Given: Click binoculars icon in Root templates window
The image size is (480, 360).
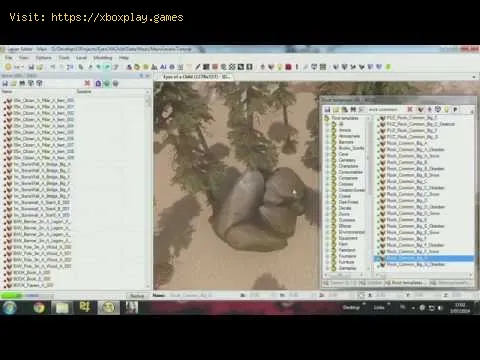Looking at the screenshot, I should coord(353,109).
